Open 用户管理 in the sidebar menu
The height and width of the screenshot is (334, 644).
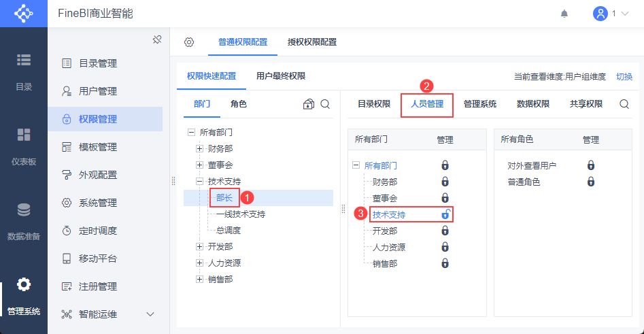tap(98, 91)
